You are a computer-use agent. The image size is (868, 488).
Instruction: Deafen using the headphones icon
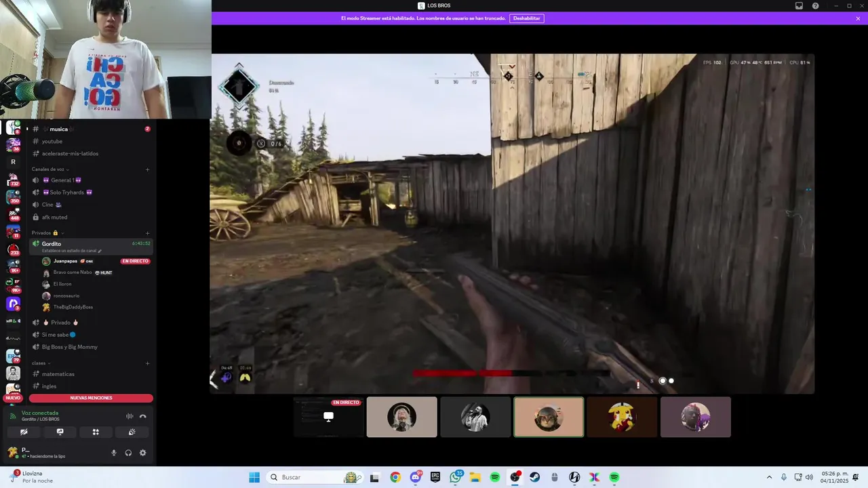(x=128, y=453)
